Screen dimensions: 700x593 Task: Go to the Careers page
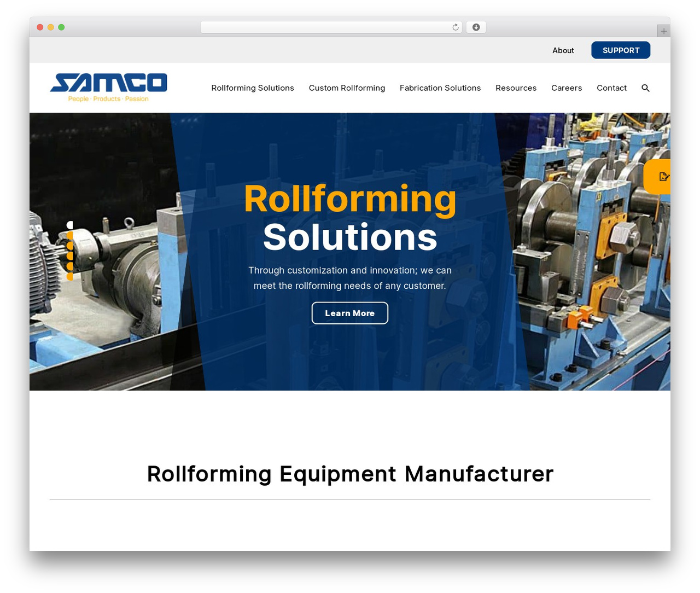click(567, 88)
